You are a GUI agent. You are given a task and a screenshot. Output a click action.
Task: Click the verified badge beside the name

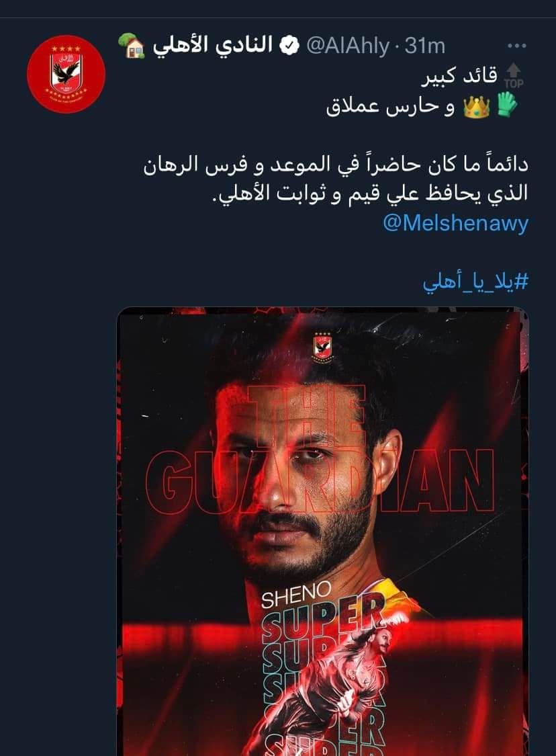[289, 46]
